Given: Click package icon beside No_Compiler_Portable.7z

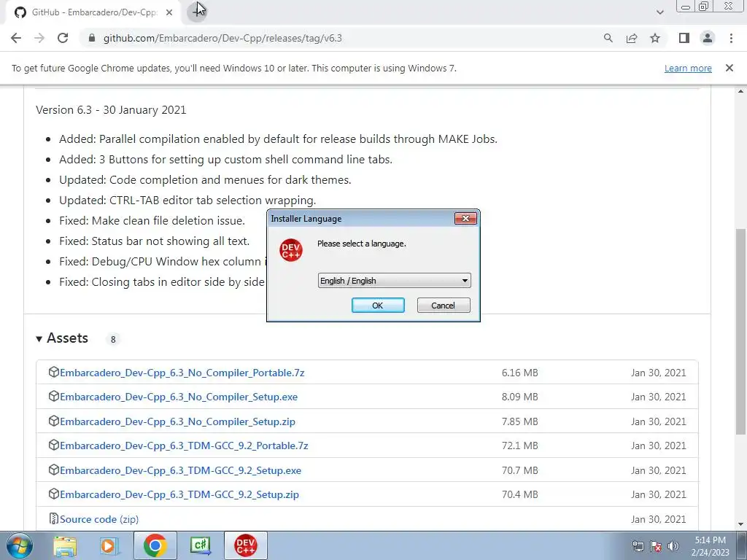Looking at the screenshot, I should (x=54, y=372).
